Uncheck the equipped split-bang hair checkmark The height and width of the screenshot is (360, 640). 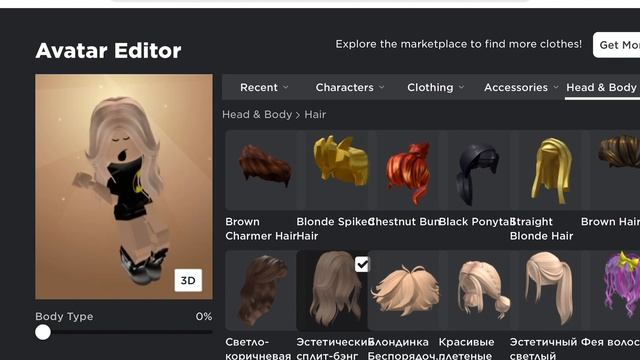[362, 264]
